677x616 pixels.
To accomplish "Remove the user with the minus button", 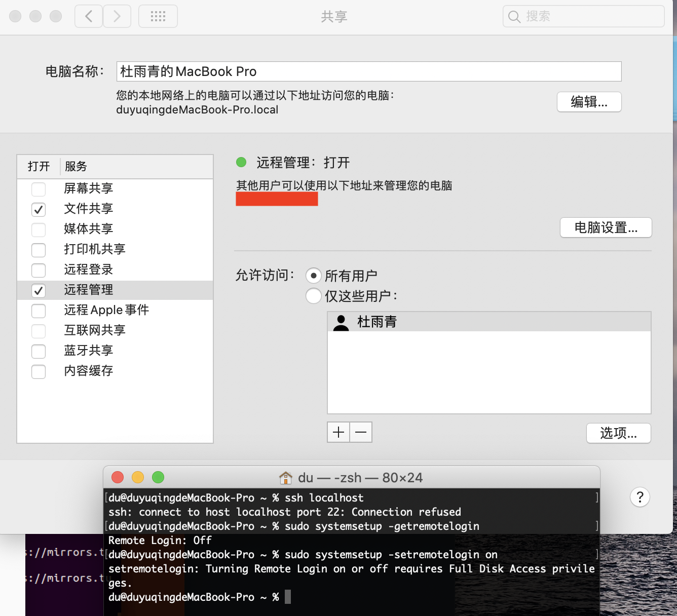I will click(361, 432).
